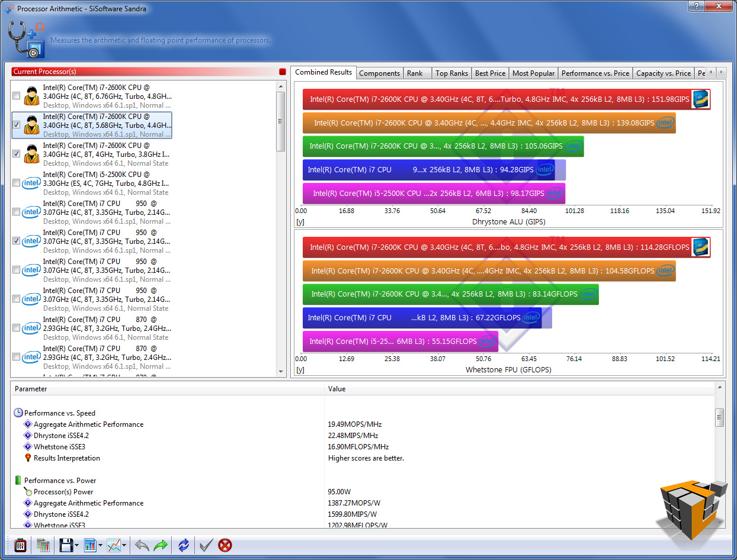Go back with the grey arrow icon

(142, 545)
